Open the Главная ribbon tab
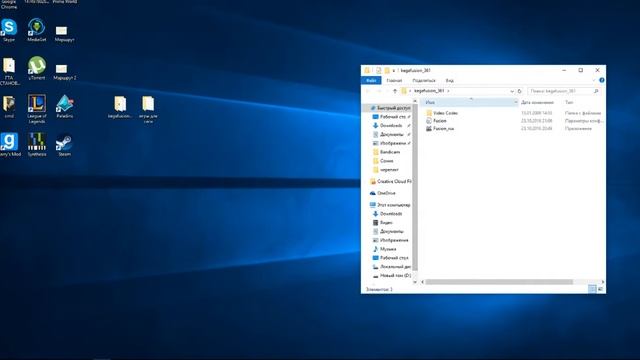The image size is (640, 360). tap(394, 80)
